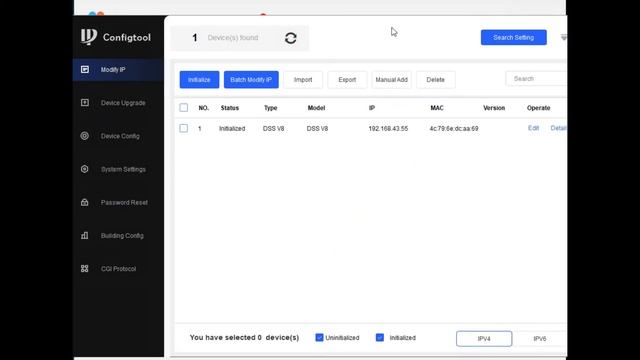Open the Detail link for 192.168.43.55
The height and width of the screenshot is (360, 640).
558,128
